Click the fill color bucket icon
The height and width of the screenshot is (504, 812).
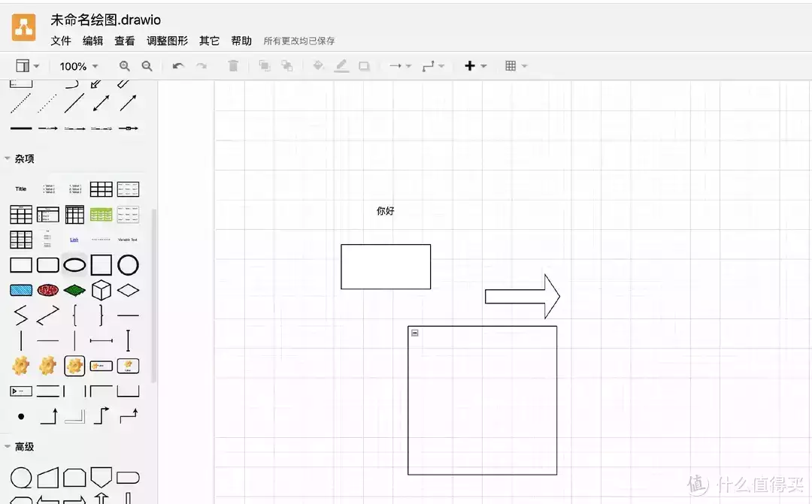coord(319,65)
